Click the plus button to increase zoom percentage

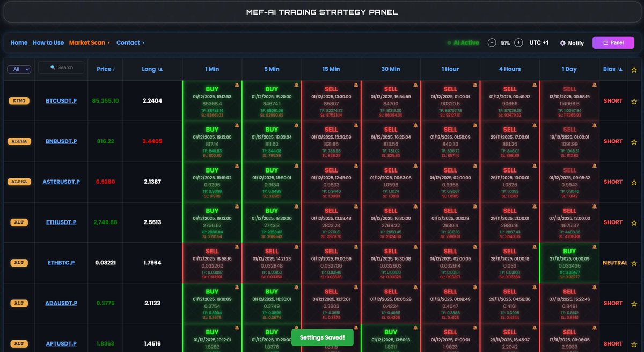tap(518, 41)
